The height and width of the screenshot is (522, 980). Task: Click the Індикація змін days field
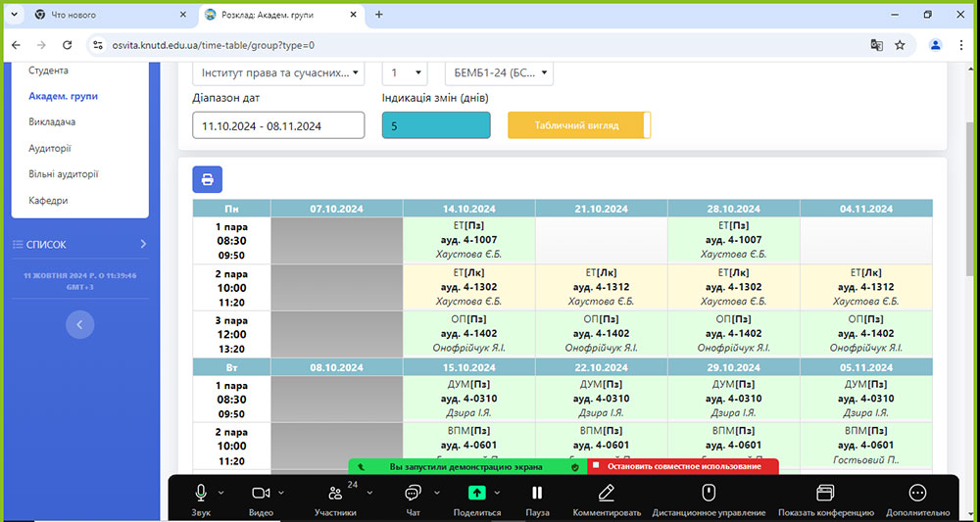pos(436,125)
